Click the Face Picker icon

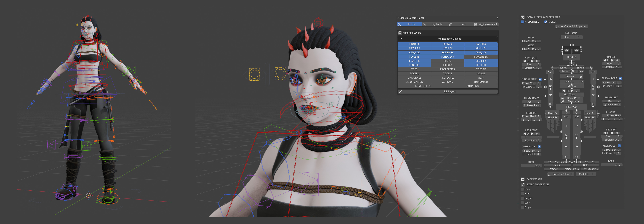click(x=523, y=180)
